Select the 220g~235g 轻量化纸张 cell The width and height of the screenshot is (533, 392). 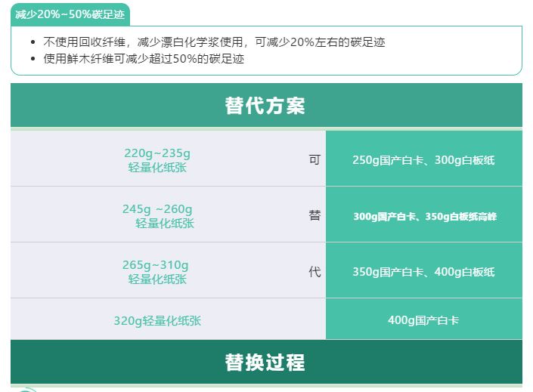(157, 160)
